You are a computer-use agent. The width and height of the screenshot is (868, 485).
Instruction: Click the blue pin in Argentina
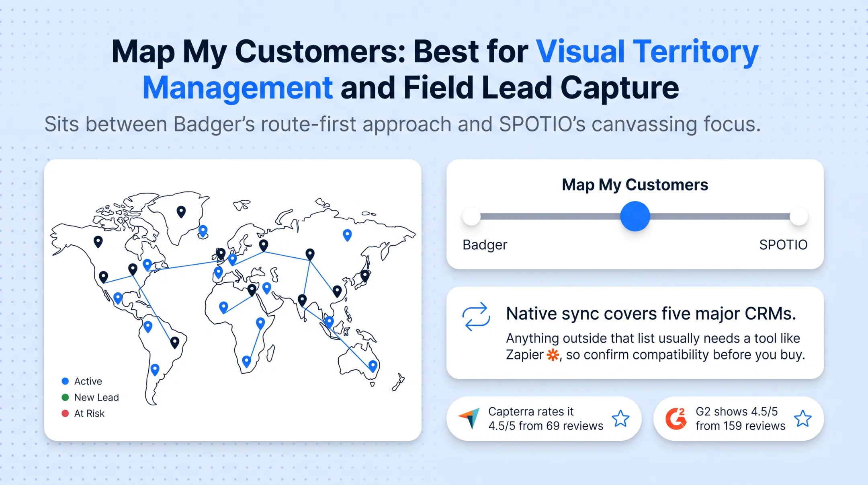click(155, 369)
